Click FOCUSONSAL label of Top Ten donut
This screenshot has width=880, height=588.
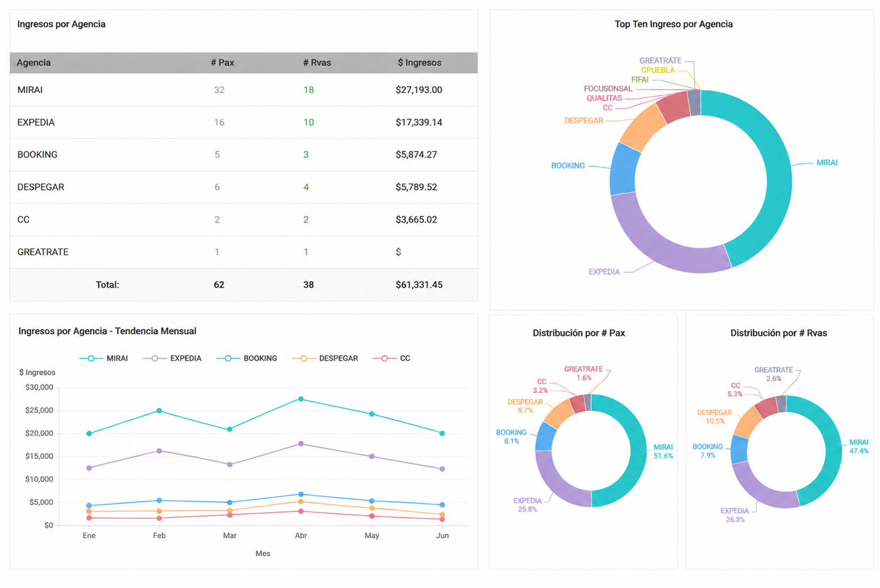click(608, 89)
